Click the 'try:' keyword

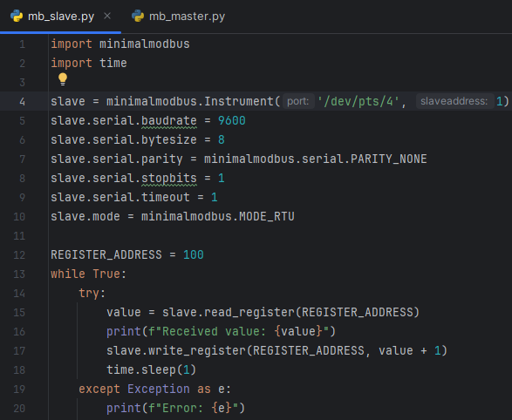coord(92,293)
